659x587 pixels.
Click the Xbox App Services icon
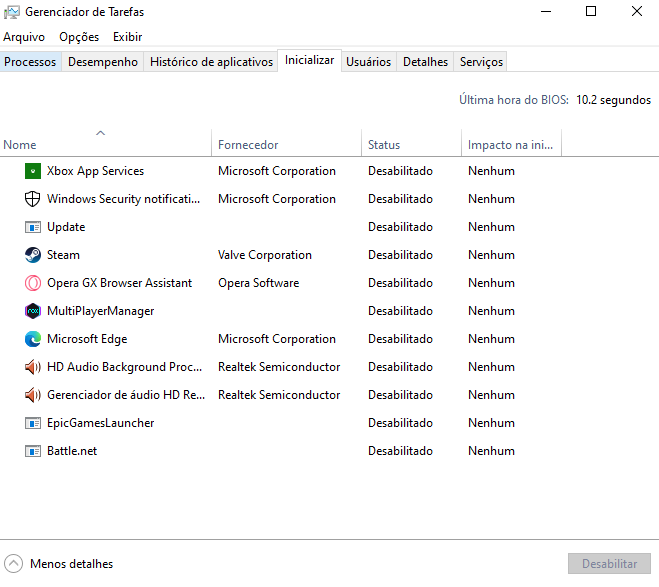point(32,171)
